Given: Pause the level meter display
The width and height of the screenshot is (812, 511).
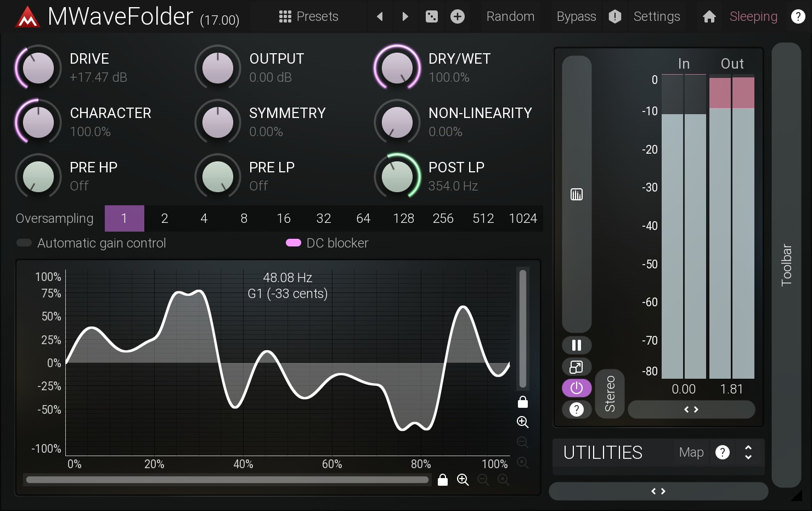Looking at the screenshot, I should tap(577, 345).
